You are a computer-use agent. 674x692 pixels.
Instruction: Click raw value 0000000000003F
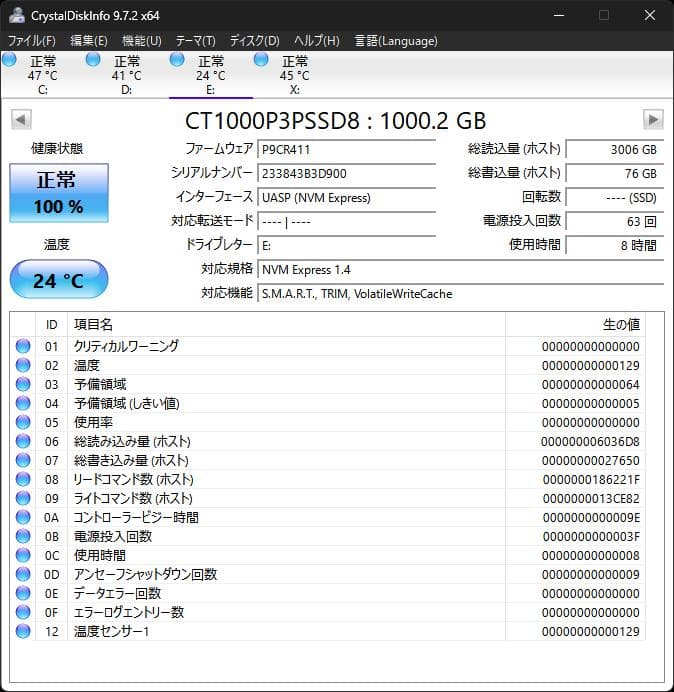pyautogui.click(x=591, y=536)
